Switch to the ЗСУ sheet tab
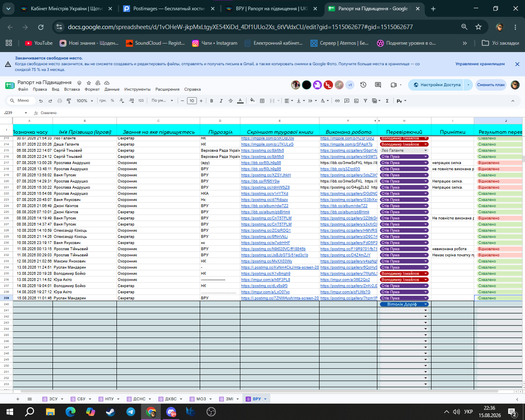Image resolution: width=525 pixels, height=420 pixels. coord(53,399)
